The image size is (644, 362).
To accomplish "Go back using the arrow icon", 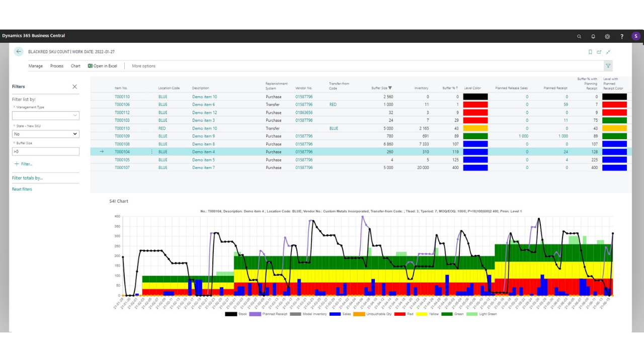I will click(x=19, y=52).
